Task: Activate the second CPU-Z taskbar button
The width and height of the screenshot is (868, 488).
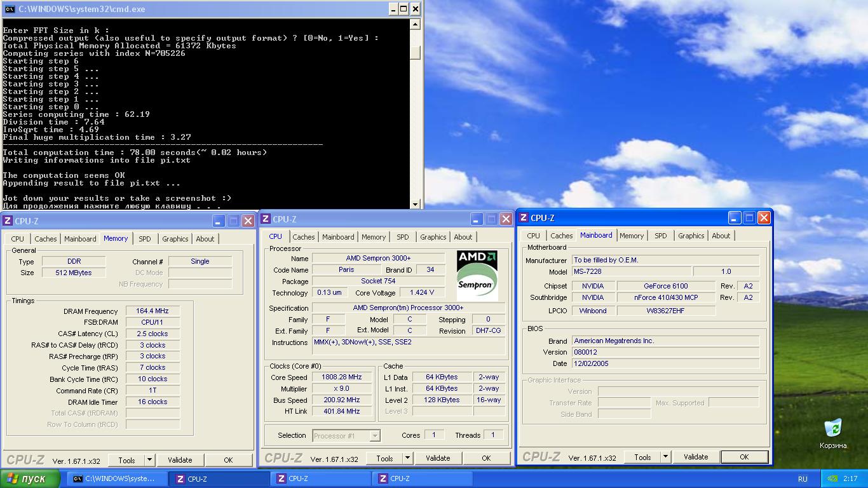Action: (321, 479)
